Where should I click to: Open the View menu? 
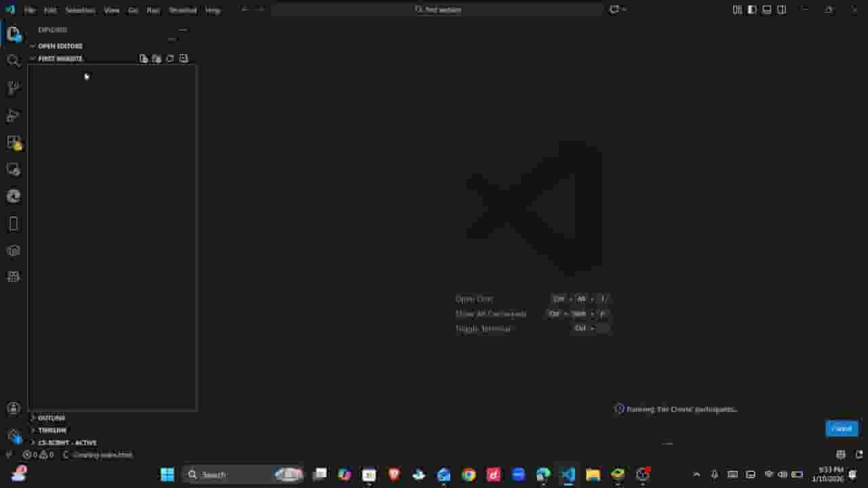point(112,10)
